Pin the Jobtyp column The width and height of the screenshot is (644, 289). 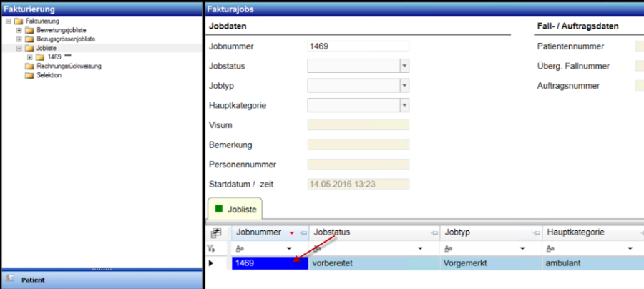537,233
